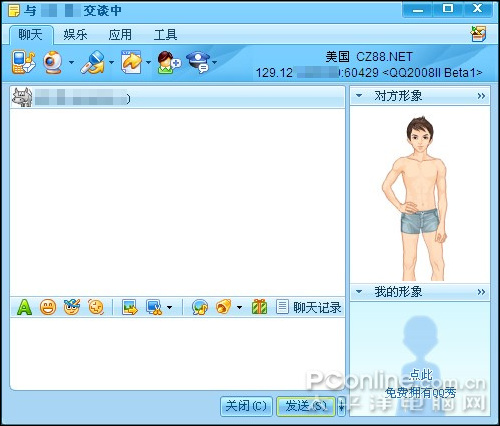Click the contact's QQ show avatar figure
Image resolution: width=500 pixels, height=426 pixels.
coord(416,198)
